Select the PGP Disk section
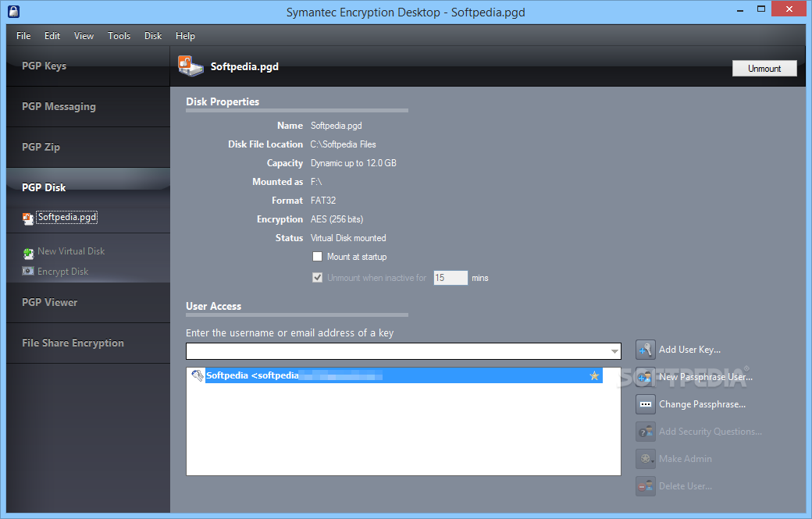This screenshot has width=812, height=519. tap(88, 187)
